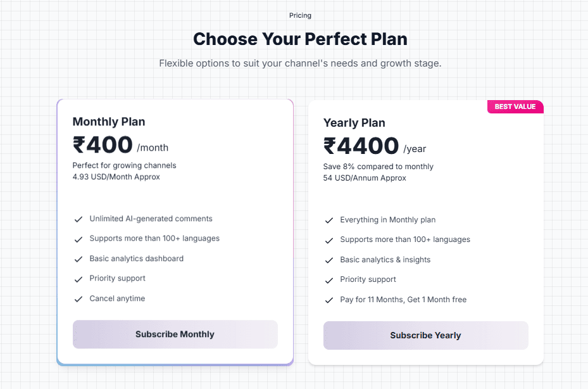This screenshot has width=588, height=389.
Task: Select the Monthly Plan heading
Action: coord(109,122)
